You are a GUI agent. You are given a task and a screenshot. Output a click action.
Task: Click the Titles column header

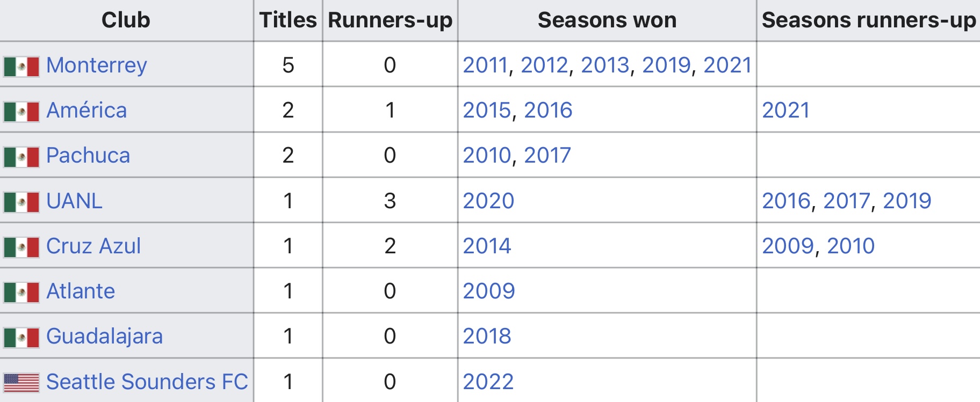(x=288, y=20)
